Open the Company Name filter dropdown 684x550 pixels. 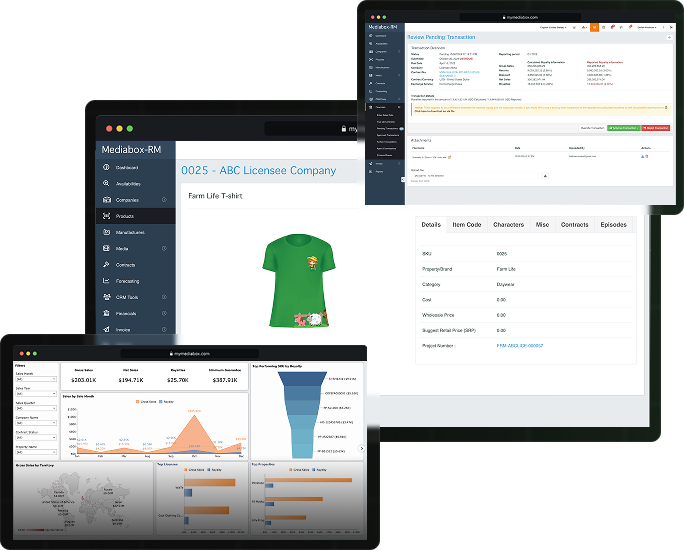click(36, 423)
